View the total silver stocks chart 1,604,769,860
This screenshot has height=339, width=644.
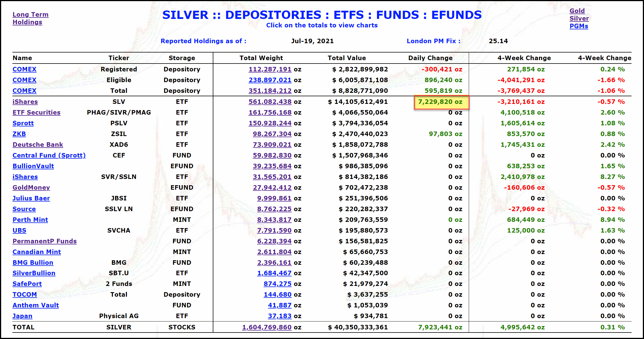pyautogui.click(x=266, y=327)
